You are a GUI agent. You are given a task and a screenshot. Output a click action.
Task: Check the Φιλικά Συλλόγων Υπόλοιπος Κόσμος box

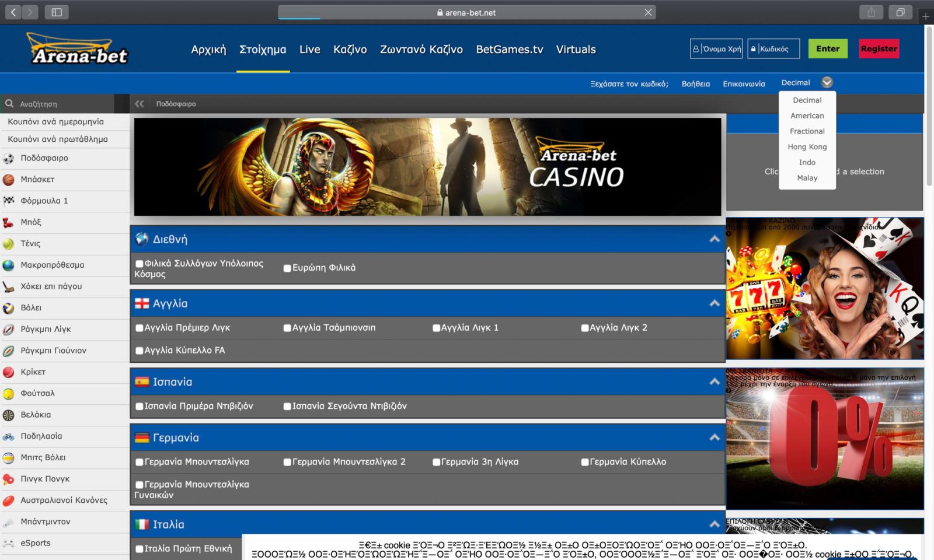tap(139, 264)
